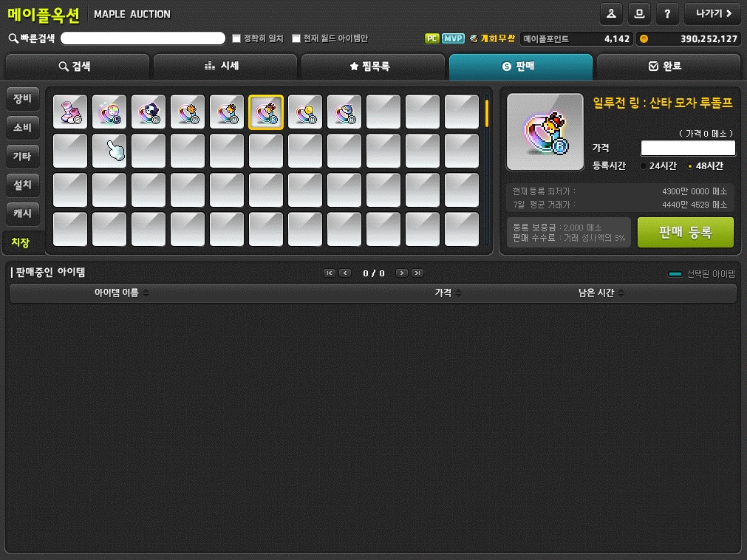
Task: Select the rainbow heart ring item
Action: pos(109,112)
